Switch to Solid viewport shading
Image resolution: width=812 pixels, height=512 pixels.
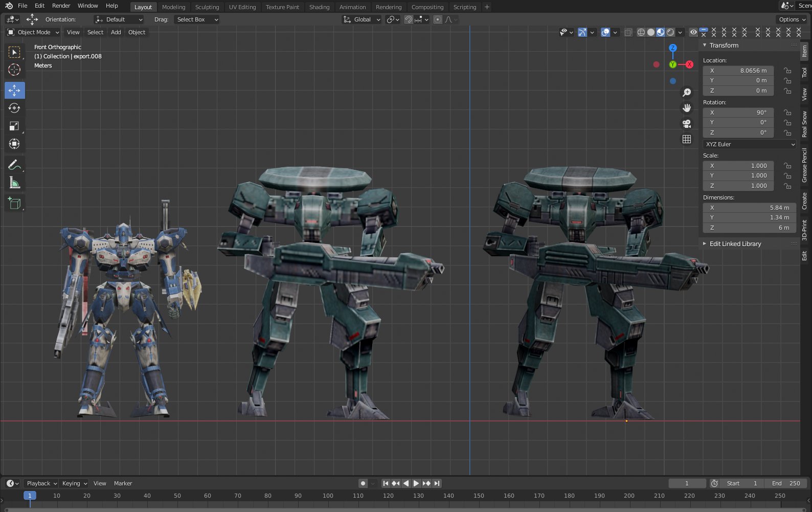[650, 32]
